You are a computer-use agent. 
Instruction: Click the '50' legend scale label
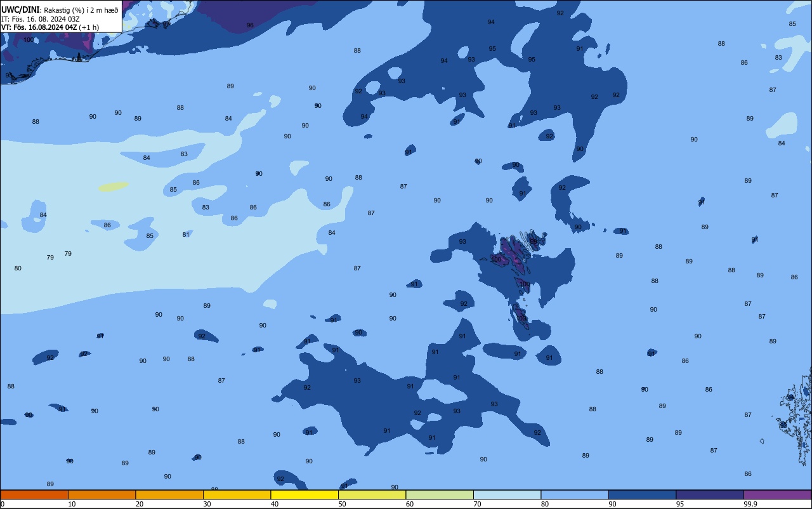(x=342, y=504)
